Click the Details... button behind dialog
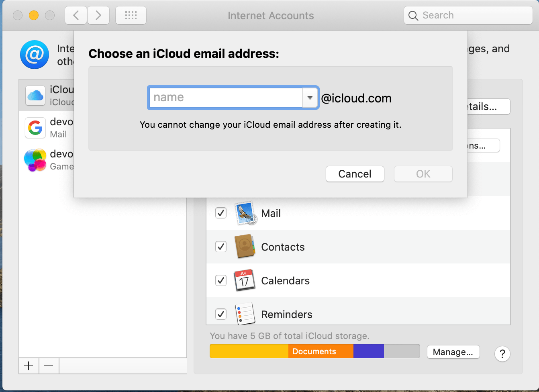This screenshot has height=392, width=539. click(489, 106)
